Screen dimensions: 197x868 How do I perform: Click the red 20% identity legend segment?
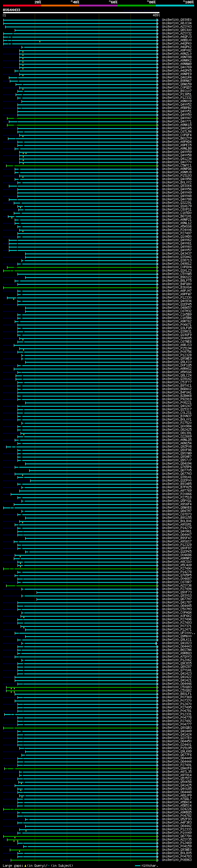22,6
